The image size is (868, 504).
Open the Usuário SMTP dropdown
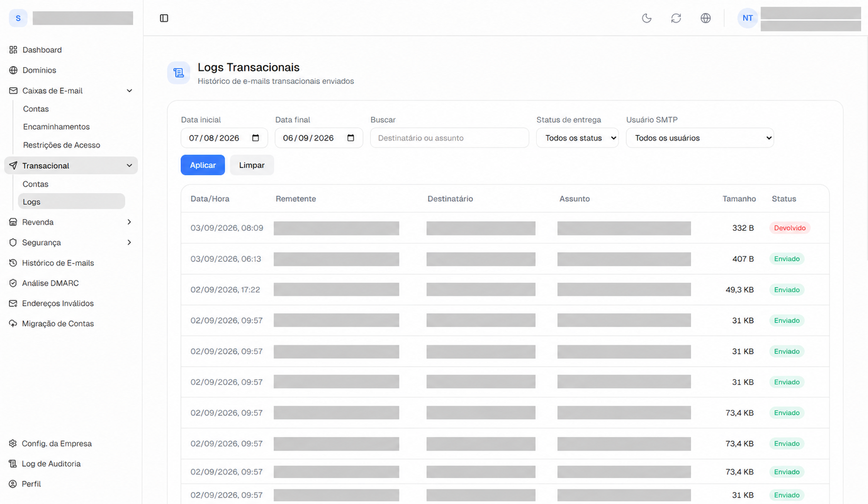(x=700, y=138)
